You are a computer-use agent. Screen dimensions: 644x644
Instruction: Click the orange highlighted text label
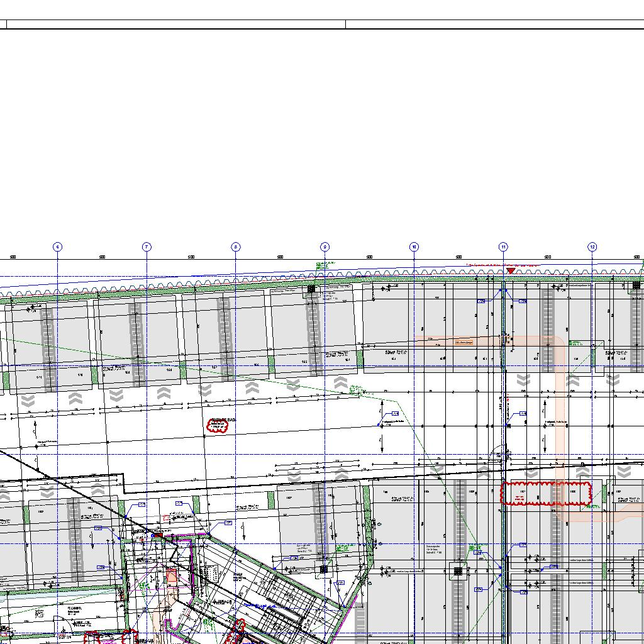pyautogui.click(x=464, y=343)
